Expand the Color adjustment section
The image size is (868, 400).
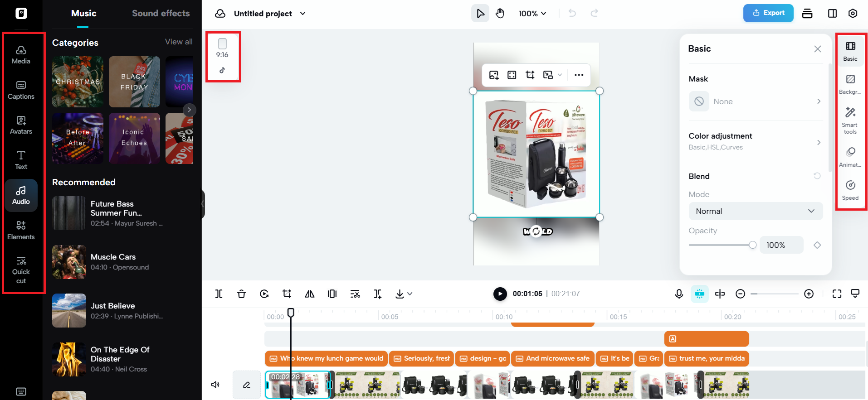click(x=756, y=141)
